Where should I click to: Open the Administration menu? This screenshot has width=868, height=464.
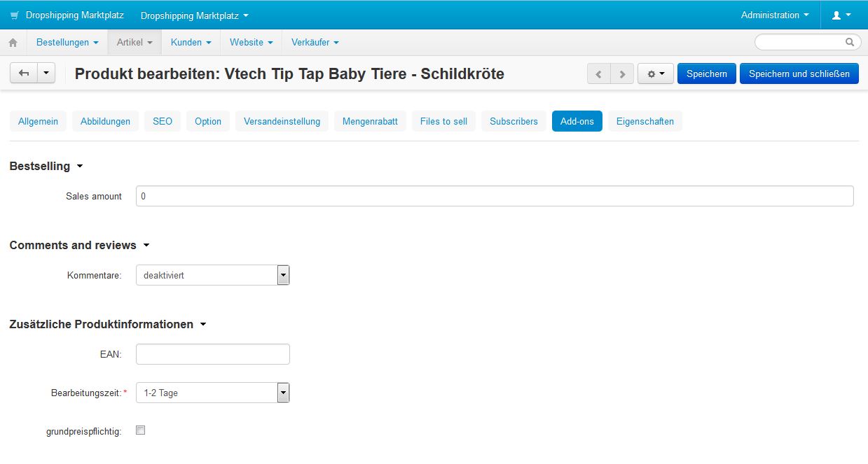[775, 15]
